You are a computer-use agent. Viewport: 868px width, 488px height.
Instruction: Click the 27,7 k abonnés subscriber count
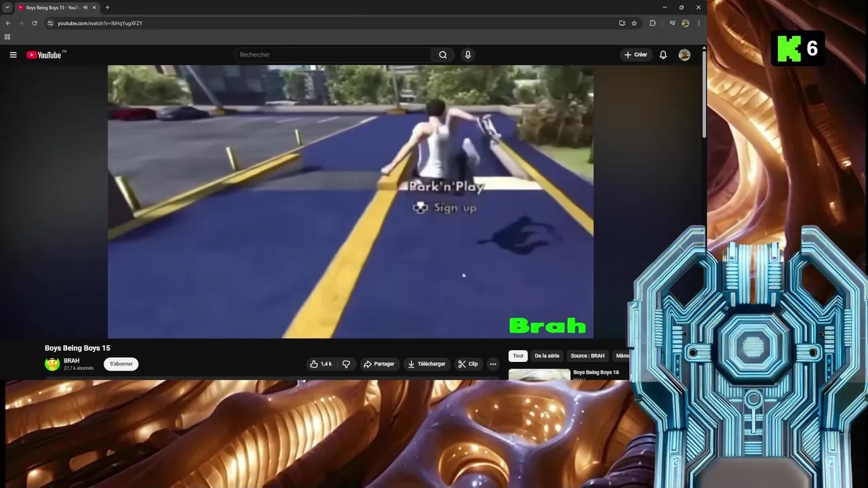[79, 368]
